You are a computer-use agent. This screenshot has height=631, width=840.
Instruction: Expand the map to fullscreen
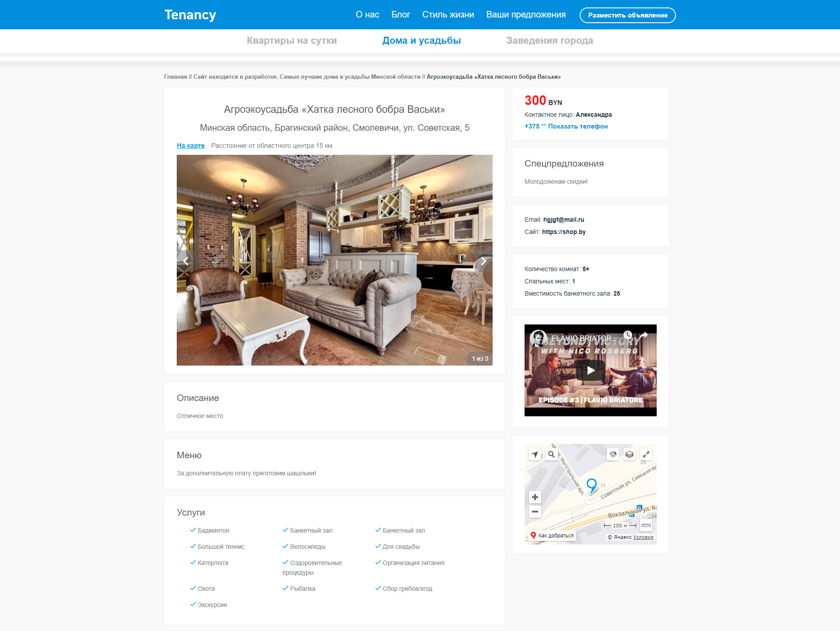pos(646,455)
